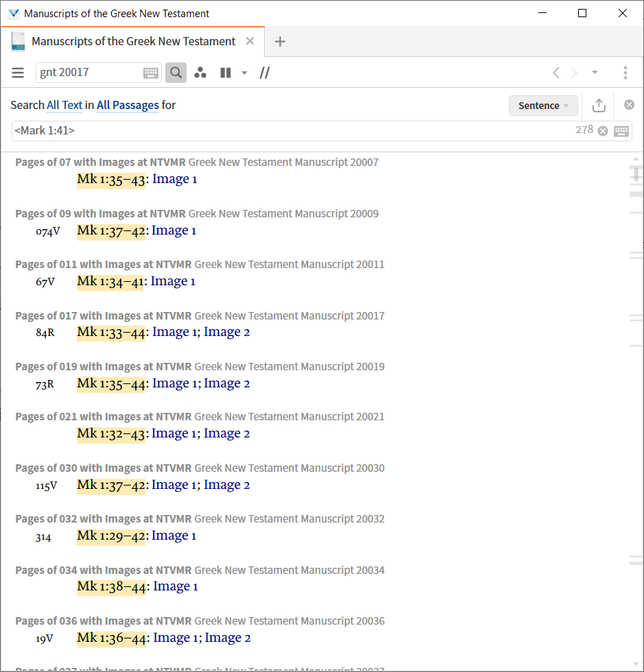Click the magnifier search icon in toolbar

tap(176, 73)
